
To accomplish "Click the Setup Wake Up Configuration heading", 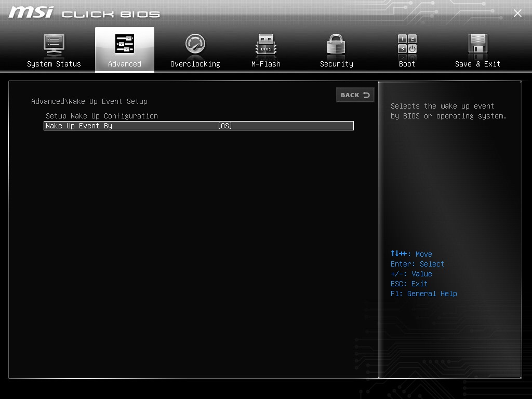I will (102, 116).
